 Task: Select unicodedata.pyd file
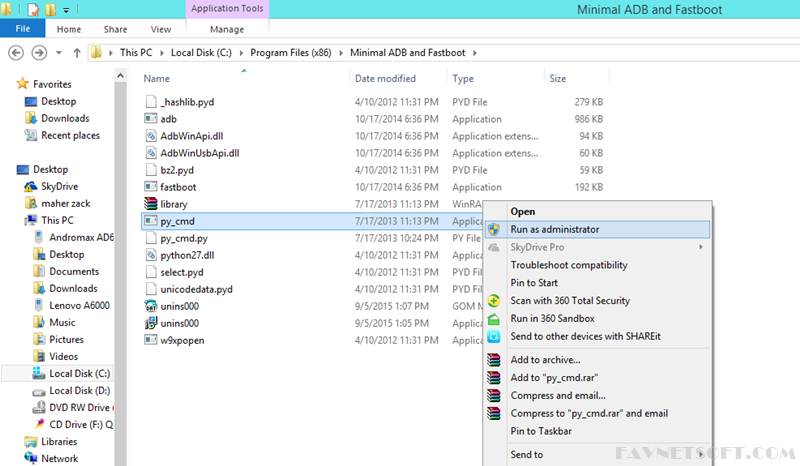196,289
